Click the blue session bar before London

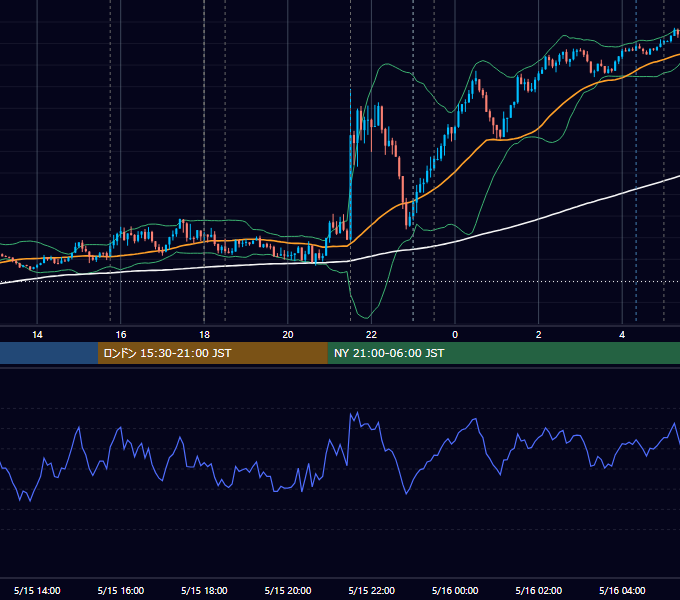pos(49,353)
